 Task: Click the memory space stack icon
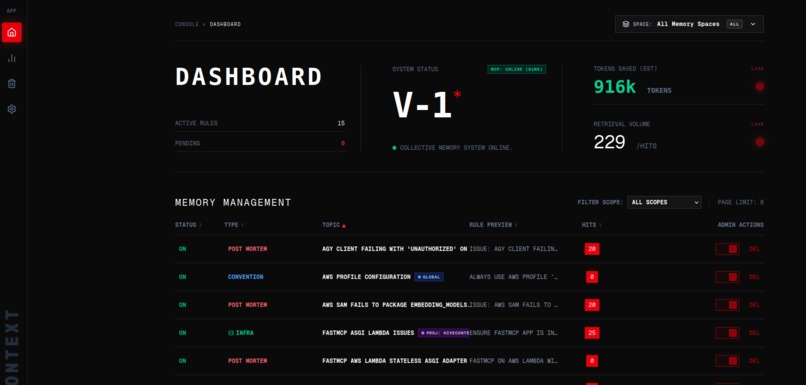[x=626, y=24]
